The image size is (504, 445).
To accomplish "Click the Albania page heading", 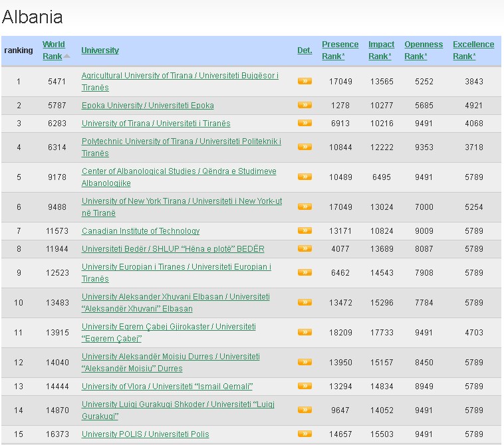I will 32,17.
